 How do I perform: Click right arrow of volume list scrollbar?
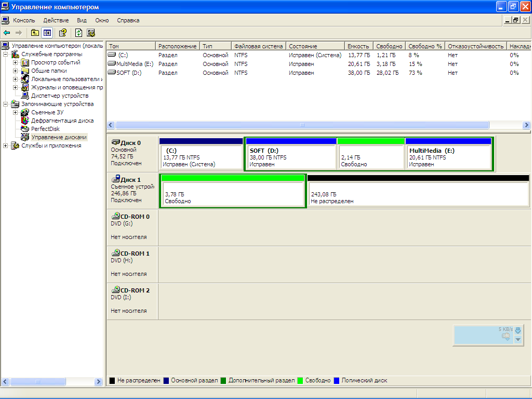pyautogui.click(x=526, y=125)
